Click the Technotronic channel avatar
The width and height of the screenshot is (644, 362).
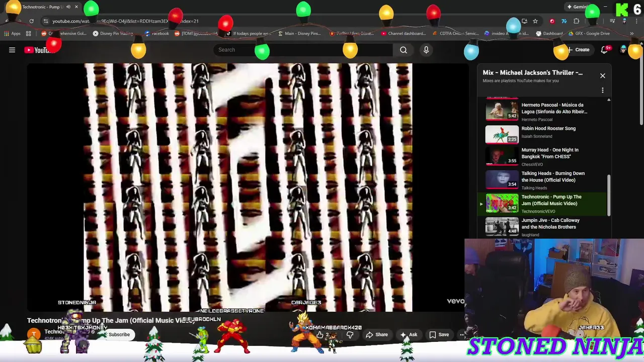34,334
